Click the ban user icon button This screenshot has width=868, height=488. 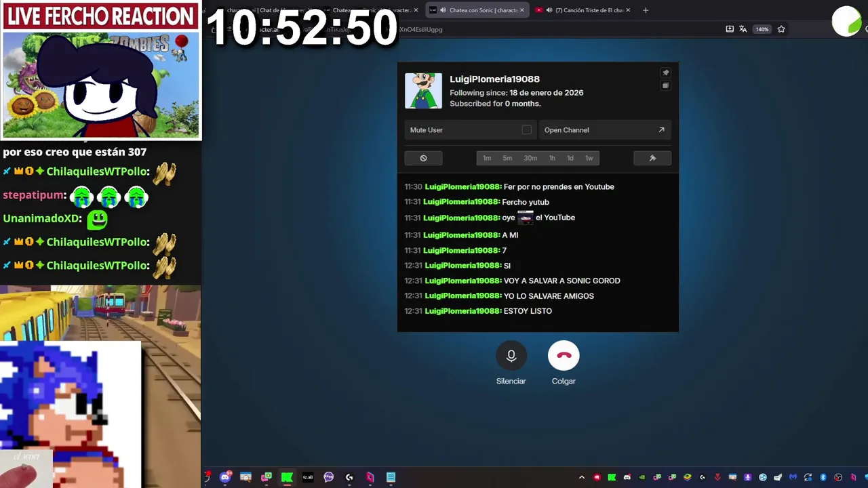(423, 158)
